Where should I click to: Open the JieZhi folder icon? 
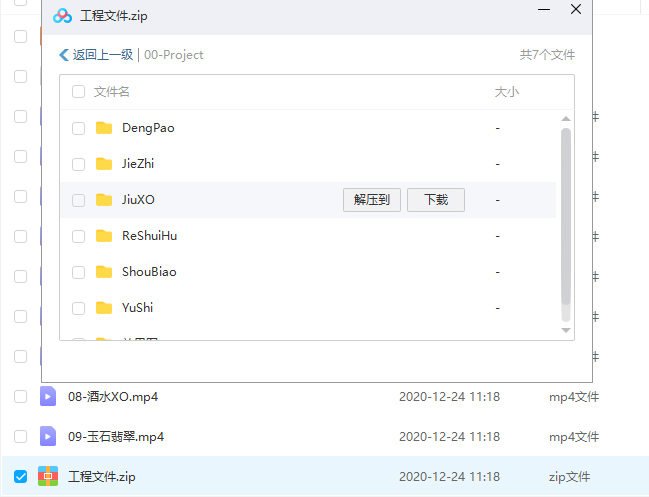(103, 164)
